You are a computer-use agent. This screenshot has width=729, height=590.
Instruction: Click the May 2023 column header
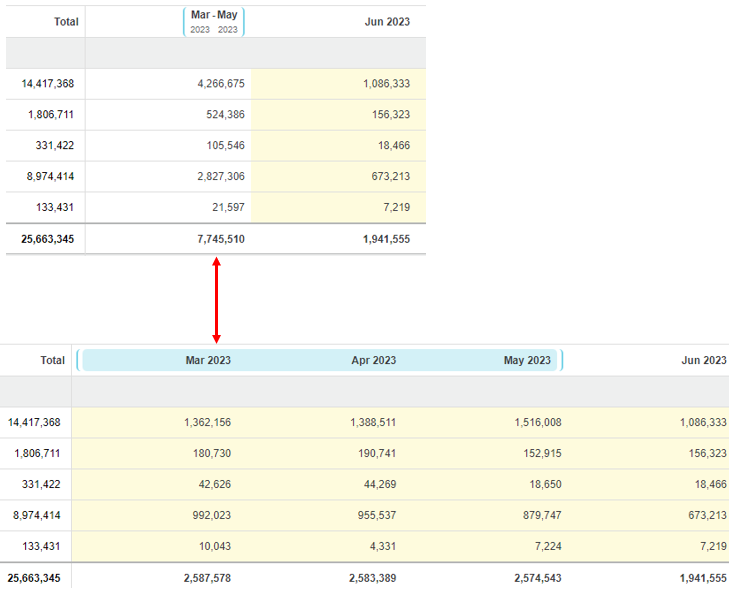[527, 360]
